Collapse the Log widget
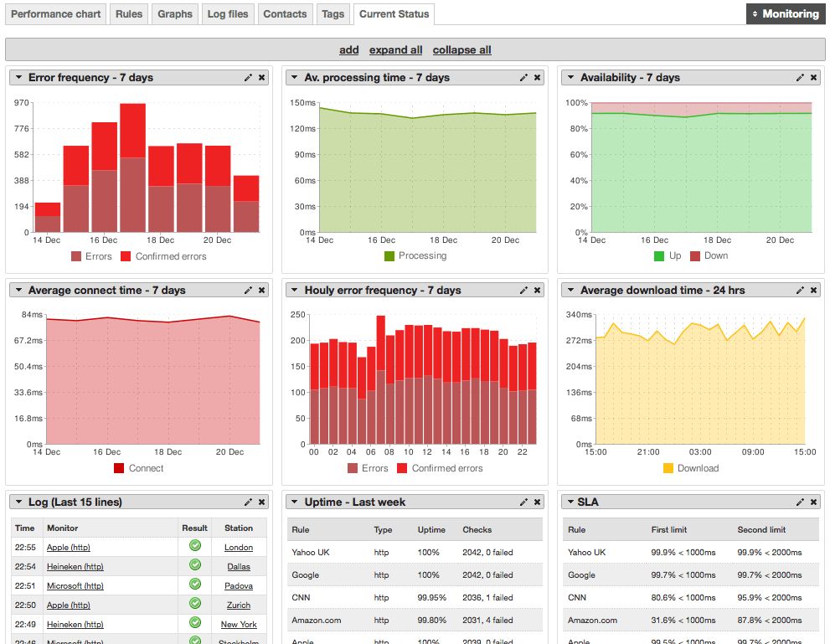830x644 pixels. coord(17,502)
